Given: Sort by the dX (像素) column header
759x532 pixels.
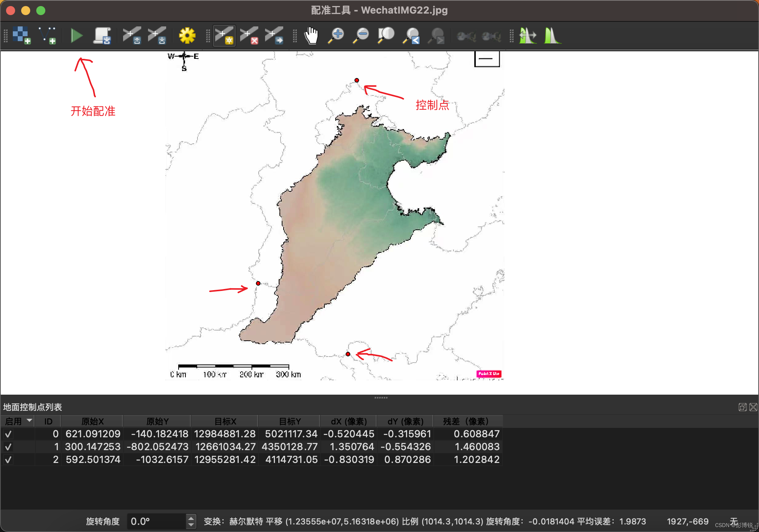Looking at the screenshot, I should click(349, 421).
